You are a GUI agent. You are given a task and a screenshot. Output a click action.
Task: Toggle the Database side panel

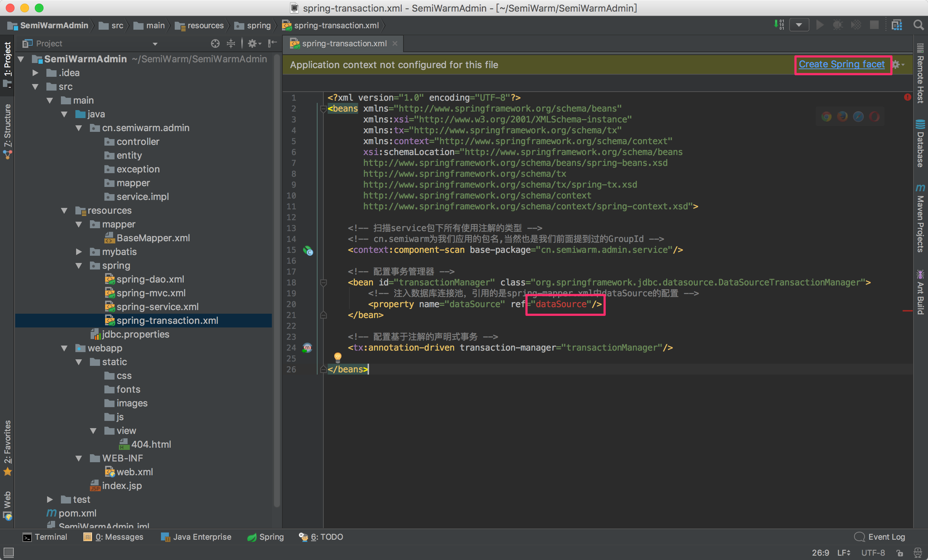pyautogui.click(x=920, y=143)
